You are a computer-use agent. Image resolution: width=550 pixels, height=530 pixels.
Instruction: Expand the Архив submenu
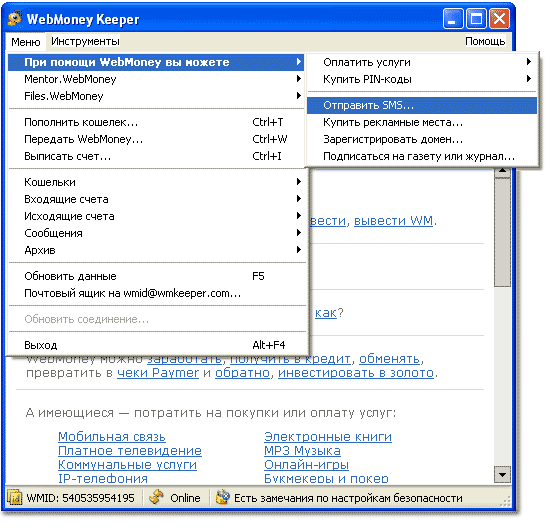(156, 250)
